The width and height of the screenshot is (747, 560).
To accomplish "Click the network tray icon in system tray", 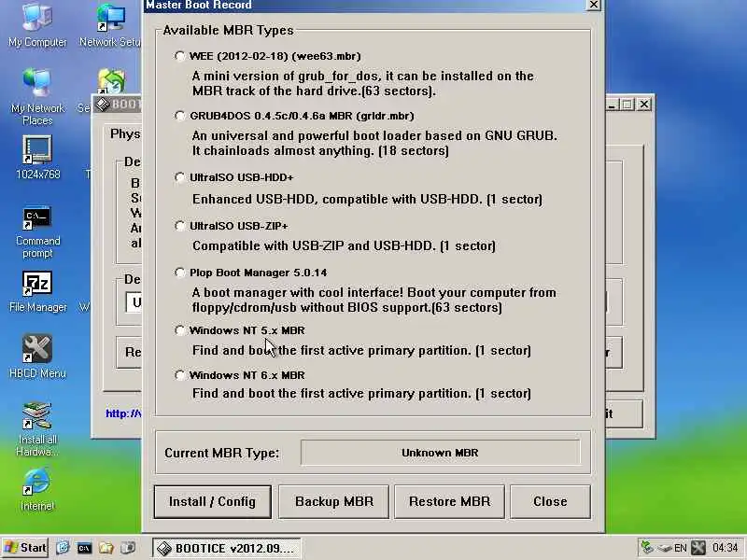I will click(x=646, y=548).
